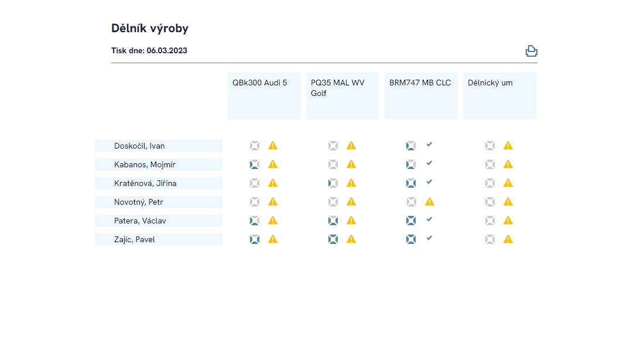The image size is (644, 351).
Task: Click Zajíc skill level icon for BRM747 MB CLC
Action: pyautogui.click(x=411, y=239)
